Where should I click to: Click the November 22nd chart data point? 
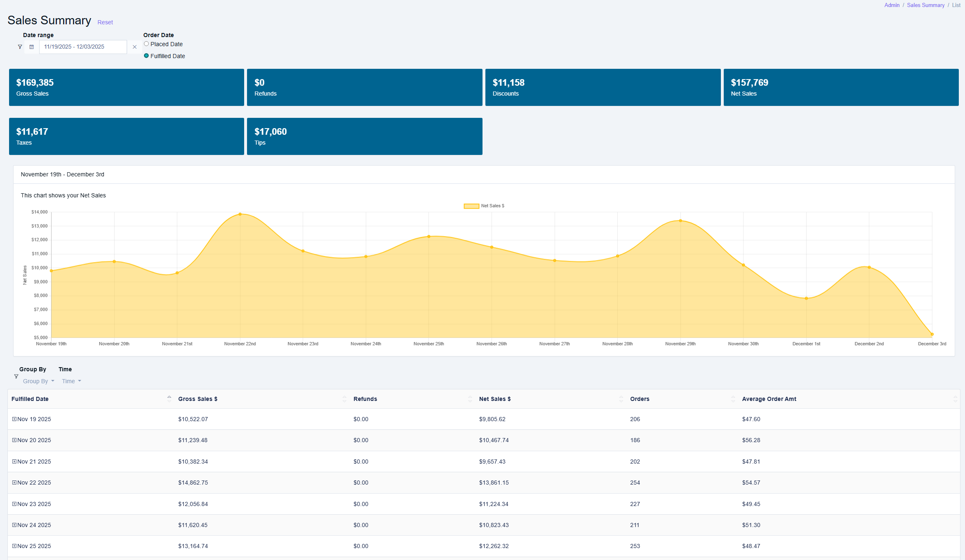[x=240, y=214]
